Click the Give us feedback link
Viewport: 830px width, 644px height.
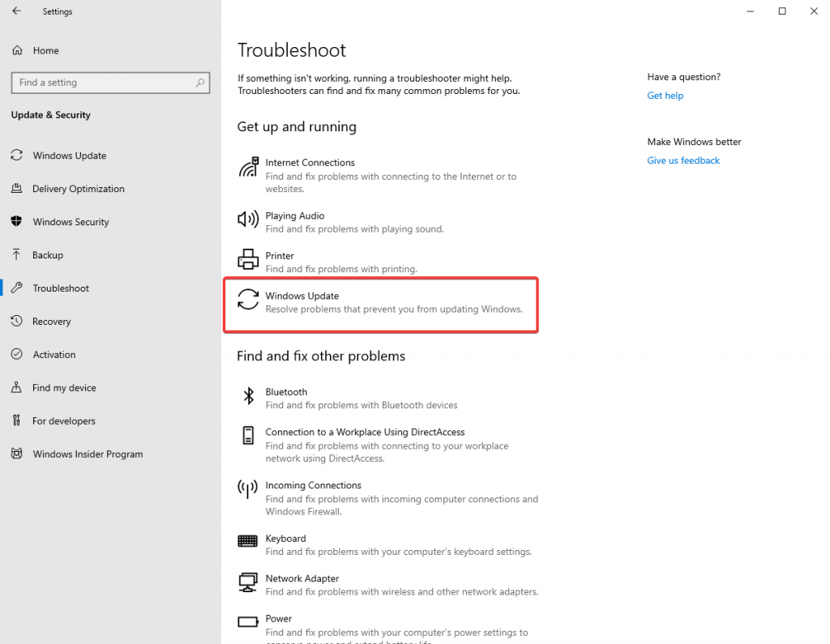(682, 160)
